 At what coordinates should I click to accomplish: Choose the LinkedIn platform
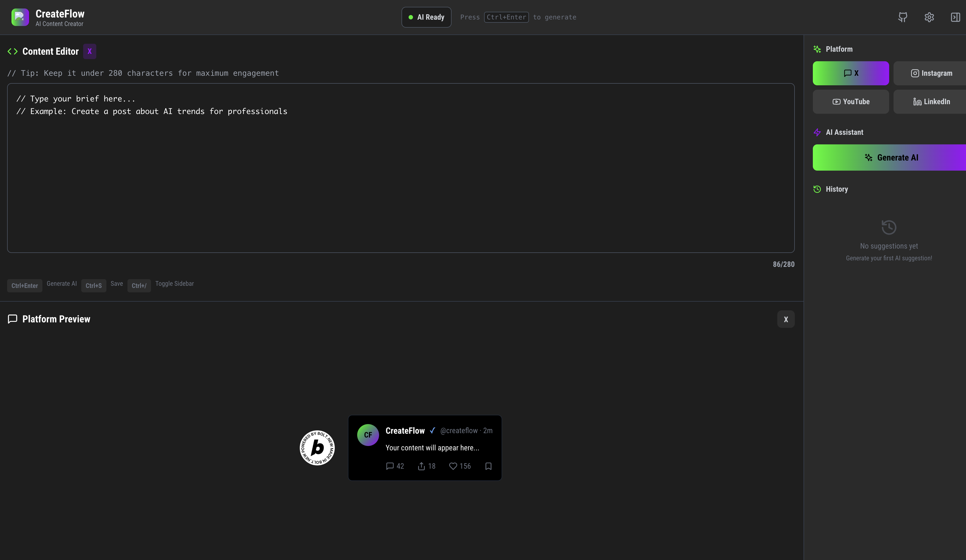point(931,101)
